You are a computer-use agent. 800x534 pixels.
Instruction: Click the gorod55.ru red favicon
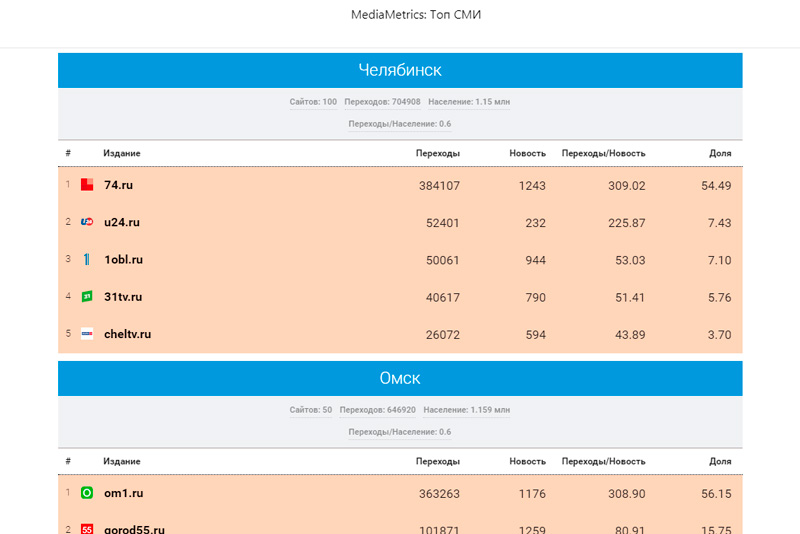[87, 529]
